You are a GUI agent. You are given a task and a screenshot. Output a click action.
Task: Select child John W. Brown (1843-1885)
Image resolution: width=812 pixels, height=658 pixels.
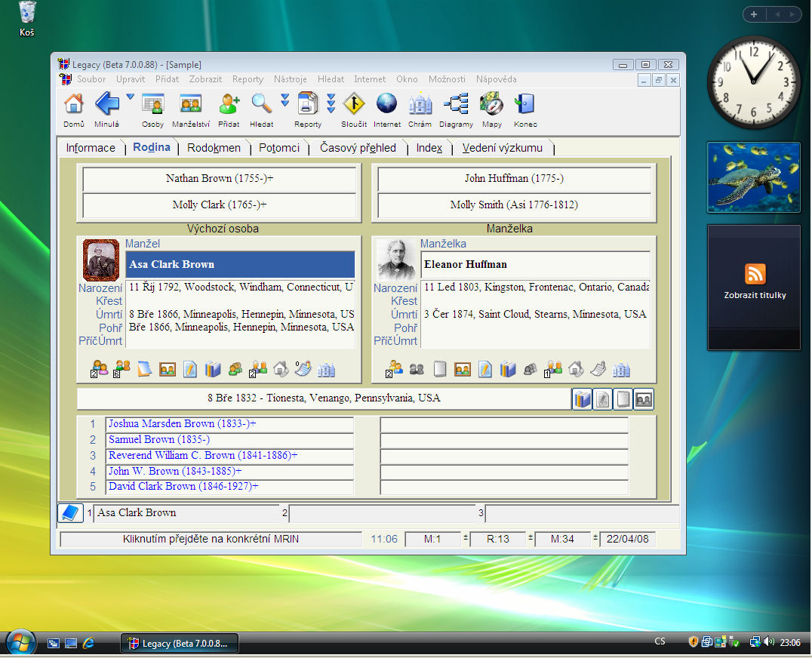tap(229, 472)
